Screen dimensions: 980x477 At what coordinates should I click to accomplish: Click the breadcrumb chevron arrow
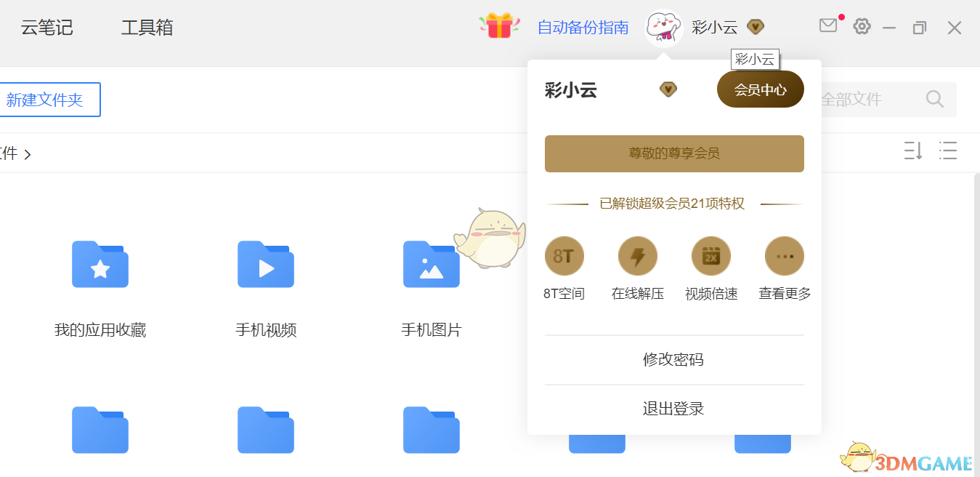pyautogui.click(x=28, y=154)
